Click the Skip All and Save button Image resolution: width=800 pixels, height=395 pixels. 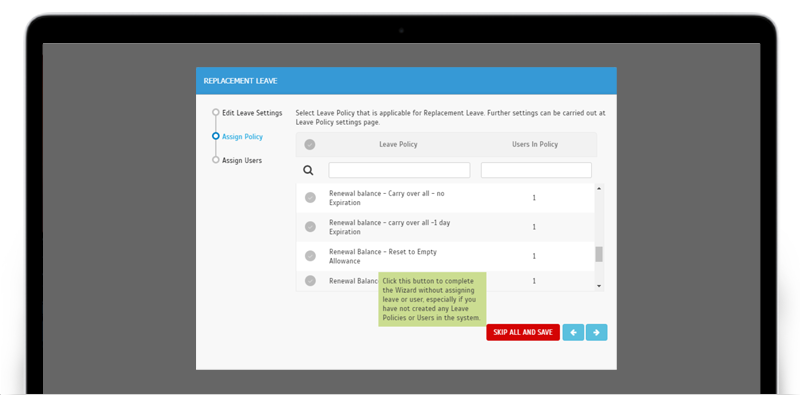point(523,332)
